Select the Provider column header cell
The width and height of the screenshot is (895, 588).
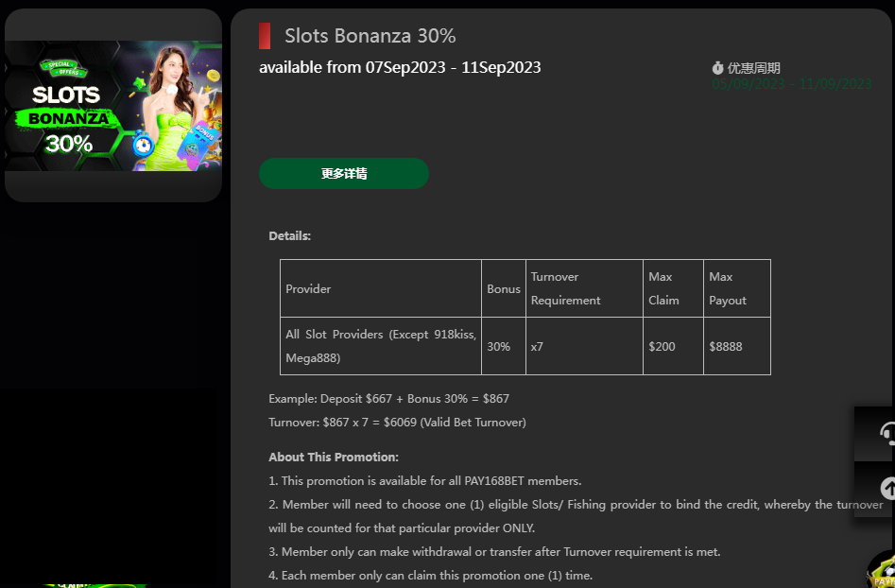click(380, 288)
